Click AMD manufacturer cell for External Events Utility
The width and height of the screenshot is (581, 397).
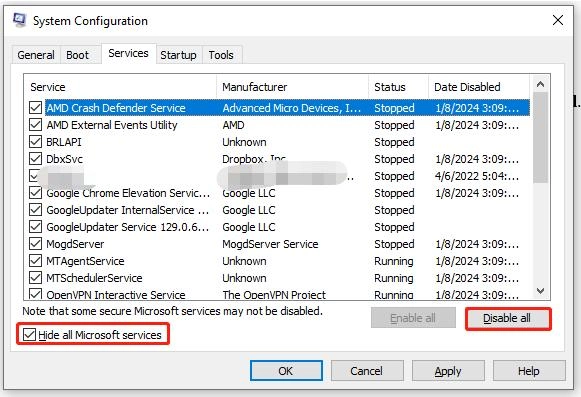coord(233,125)
